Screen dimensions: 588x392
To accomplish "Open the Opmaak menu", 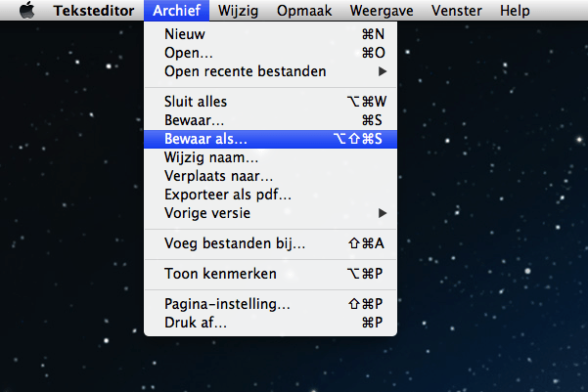I will (x=304, y=11).
